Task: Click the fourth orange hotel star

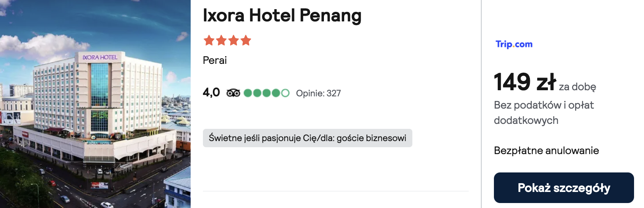Action: 246,40
